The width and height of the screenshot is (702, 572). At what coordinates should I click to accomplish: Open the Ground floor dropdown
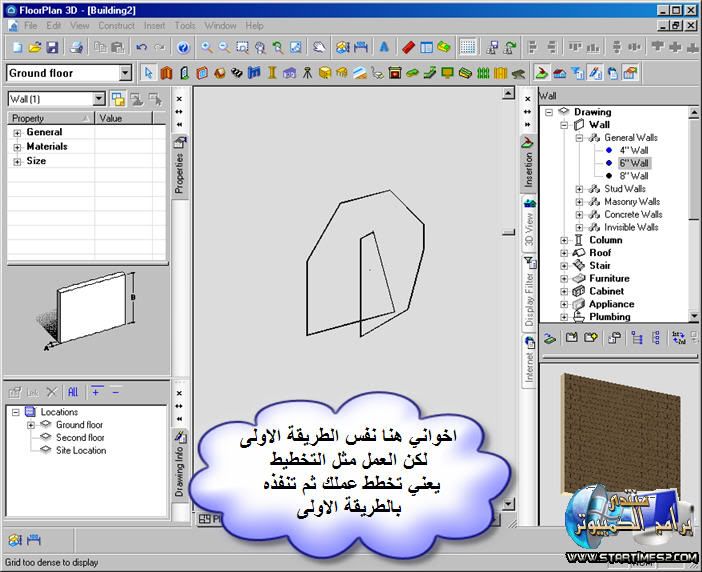125,73
